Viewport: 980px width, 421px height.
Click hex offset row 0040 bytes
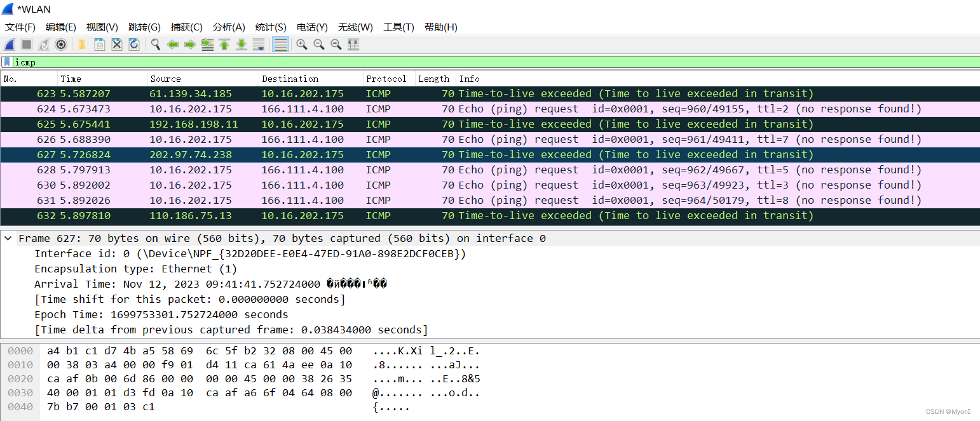(x=101, y=407)
